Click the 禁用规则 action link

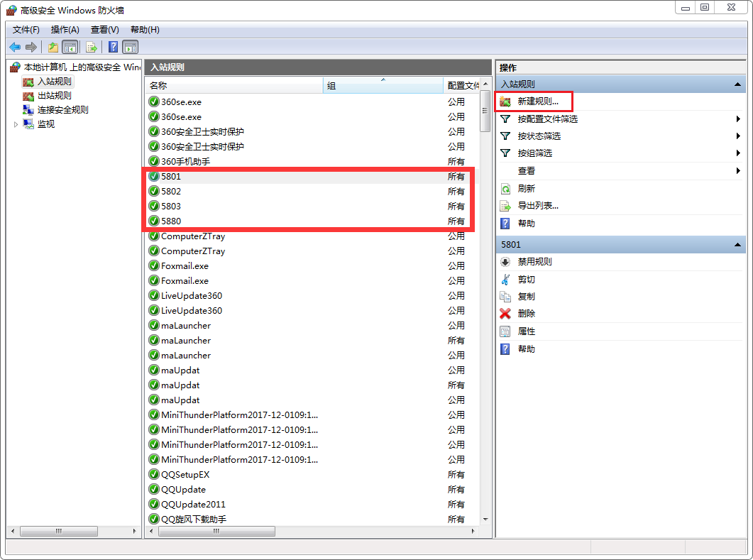click(534, 262)
